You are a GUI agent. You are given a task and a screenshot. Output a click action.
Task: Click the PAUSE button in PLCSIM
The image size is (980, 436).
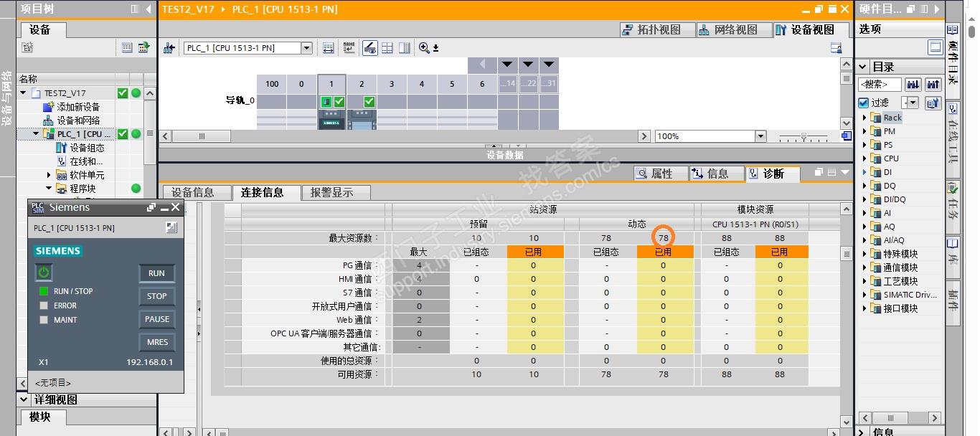(x=156, y=319)
